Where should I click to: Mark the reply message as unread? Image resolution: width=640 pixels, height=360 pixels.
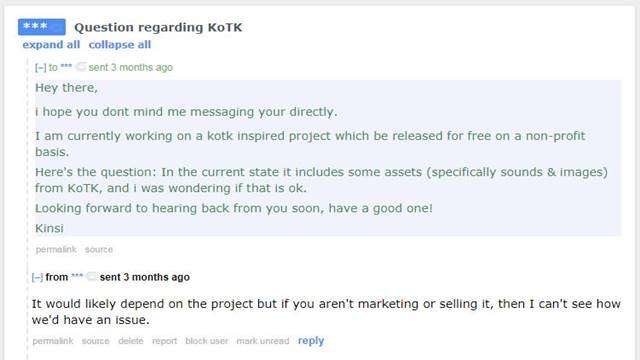click(263, 341)
